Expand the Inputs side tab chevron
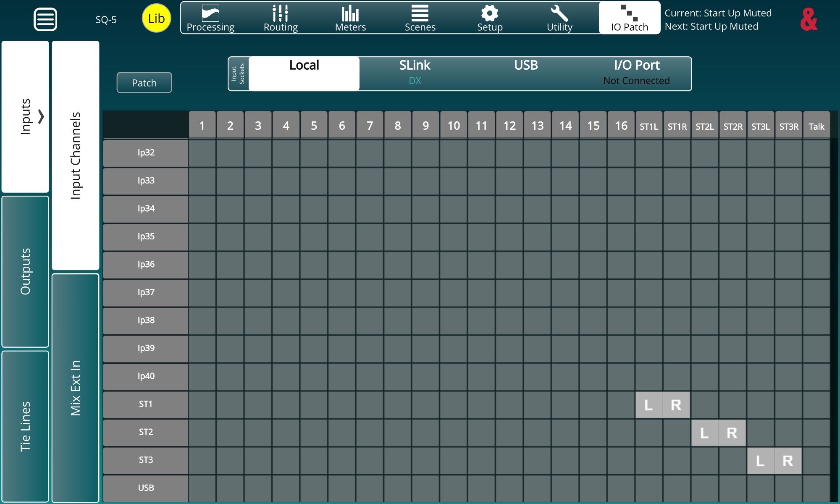 tap(41, 116)
